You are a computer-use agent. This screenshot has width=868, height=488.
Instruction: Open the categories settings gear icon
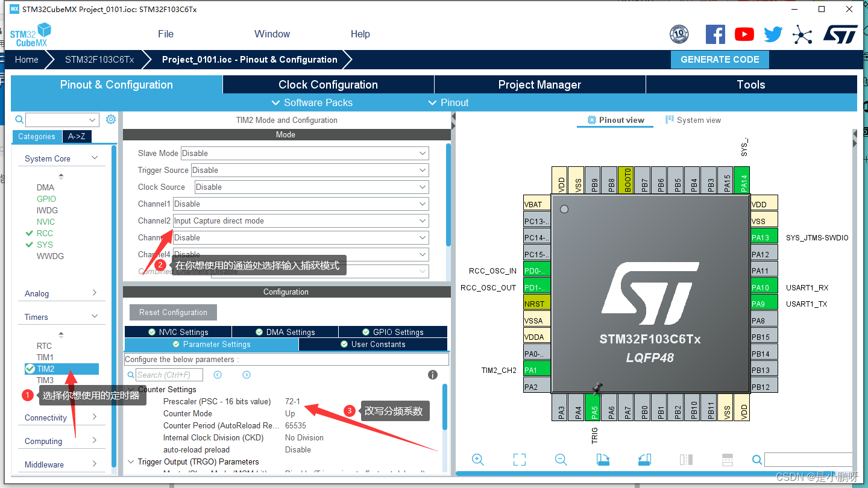111,119
